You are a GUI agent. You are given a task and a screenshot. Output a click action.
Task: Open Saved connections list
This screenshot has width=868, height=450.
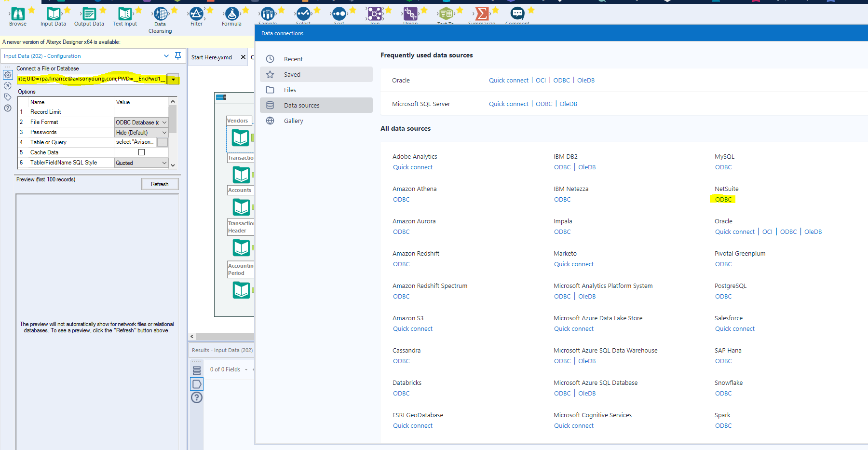coord(316,74)
